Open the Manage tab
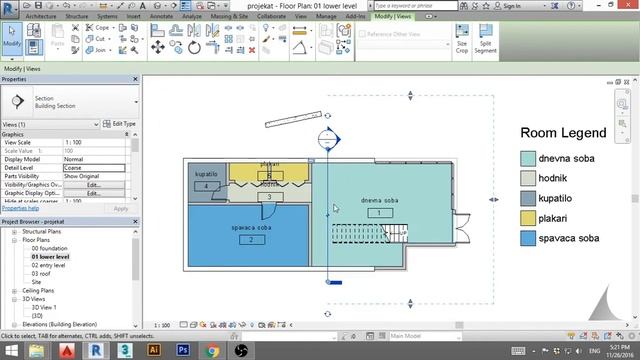 click(326, 16)
